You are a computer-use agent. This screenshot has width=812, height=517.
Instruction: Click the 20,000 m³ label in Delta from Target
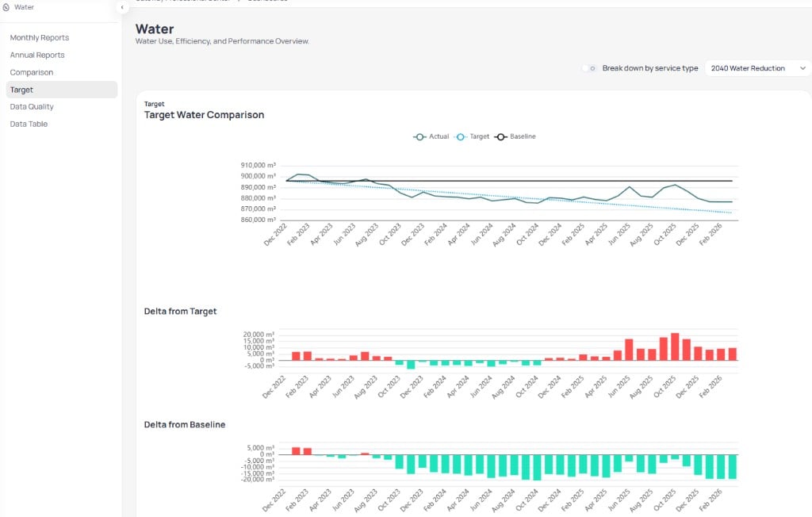259,335
